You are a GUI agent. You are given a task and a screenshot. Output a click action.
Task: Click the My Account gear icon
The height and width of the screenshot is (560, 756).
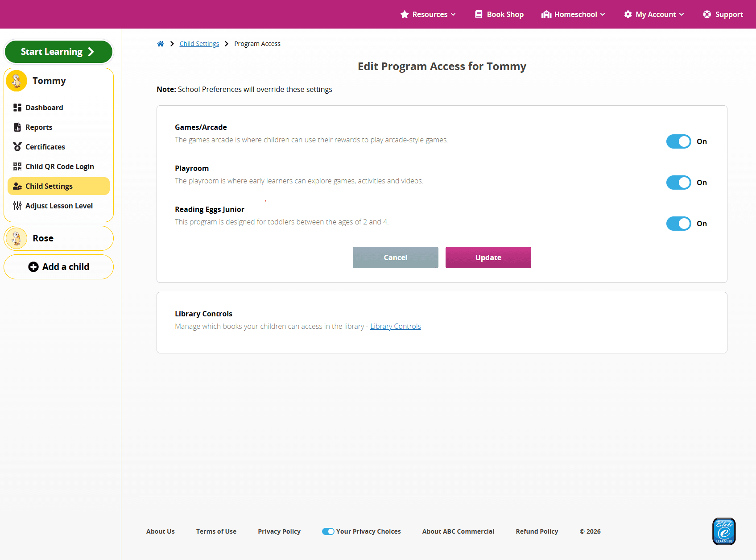628,14
